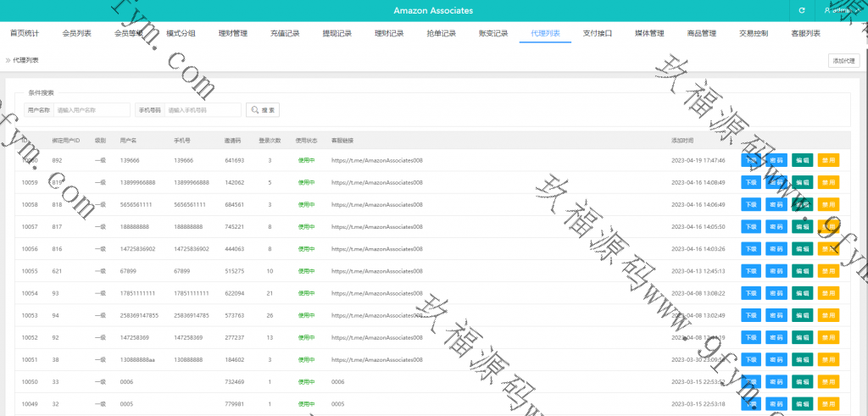The width and height of the screenshot is (868, 416).
Task: Edit agent 10054 with 编辑 button
Action: click(803, 293)
